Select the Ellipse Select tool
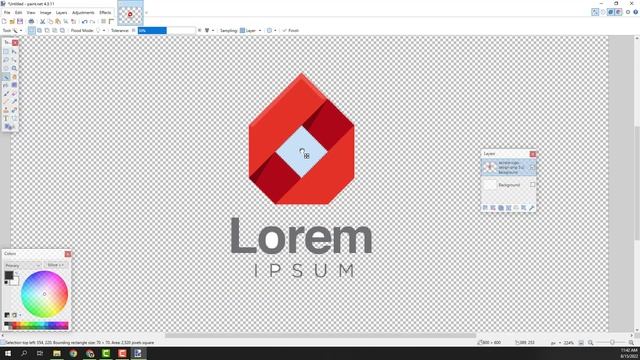This screenshot has width=640, height=360. [x=6, y=68]
